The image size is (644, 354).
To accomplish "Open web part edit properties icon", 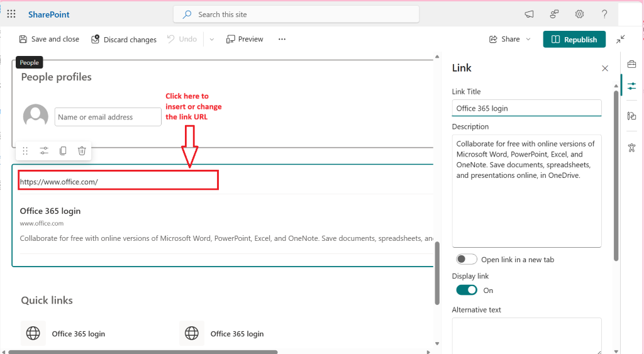I will [x=44, y=151].
